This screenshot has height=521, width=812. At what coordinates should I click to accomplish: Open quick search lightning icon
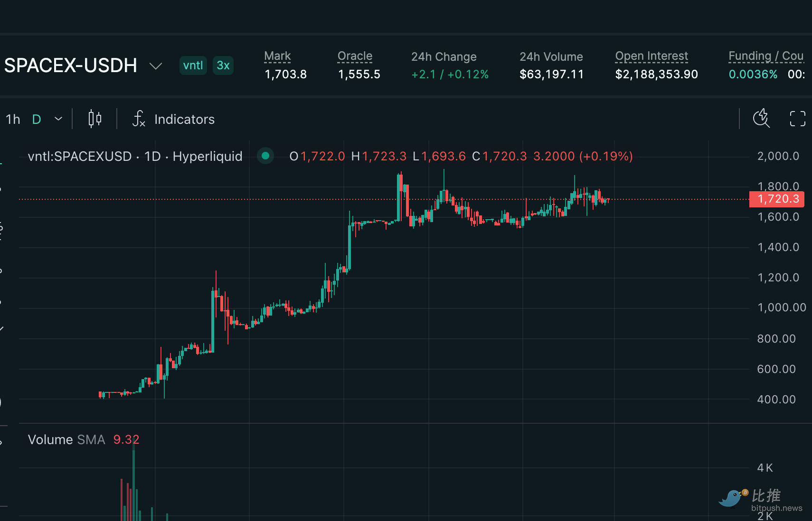[x=762, y=118]
